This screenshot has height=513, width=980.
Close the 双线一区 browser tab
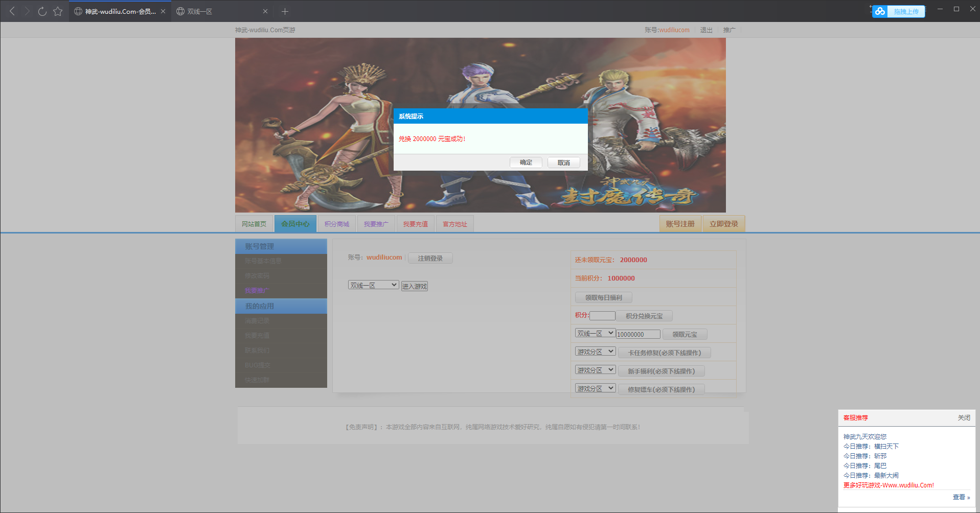[x=265, y=11]
